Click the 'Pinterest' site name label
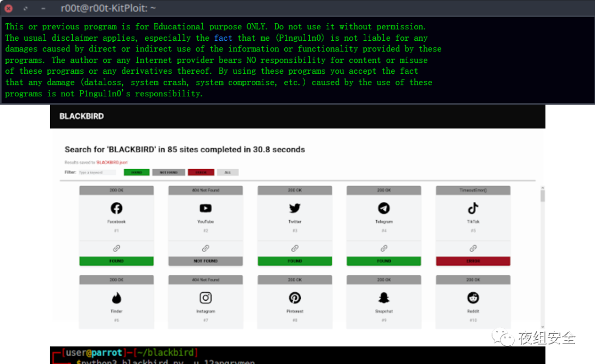Viewport: 595px width, 364px height. click(x=295, y=311)
